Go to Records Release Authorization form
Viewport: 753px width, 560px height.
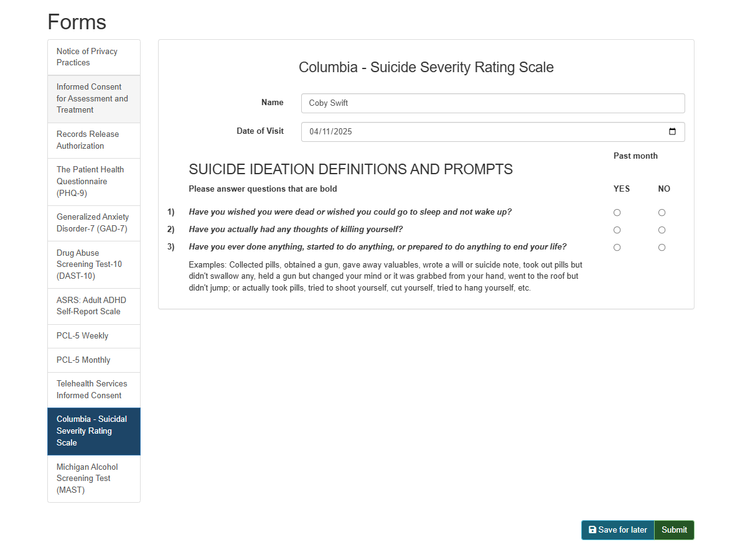(x=93, y=140)
